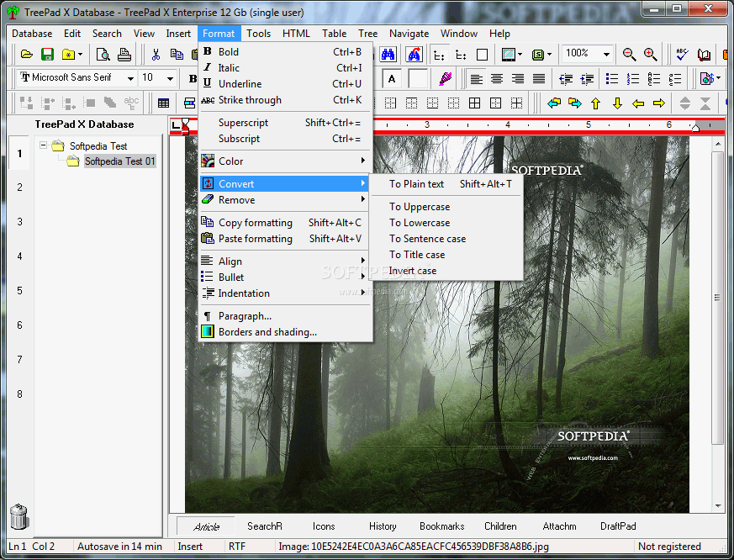This screenshot has width=734, height=560.
Task: Click the yellow left arrow navigation icon
Action: click(x=638, y=103)
